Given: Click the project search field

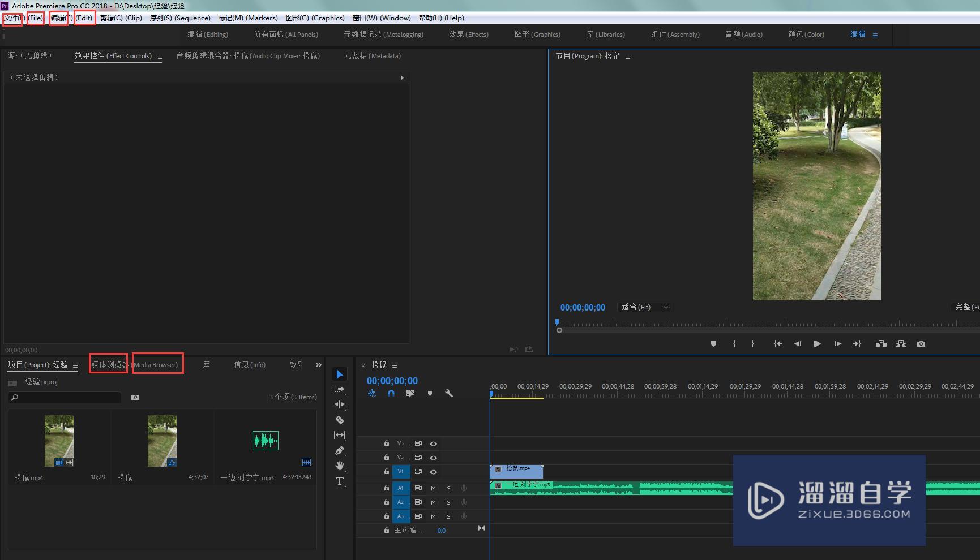Looking at the screenshot, I should pos(65,397).
